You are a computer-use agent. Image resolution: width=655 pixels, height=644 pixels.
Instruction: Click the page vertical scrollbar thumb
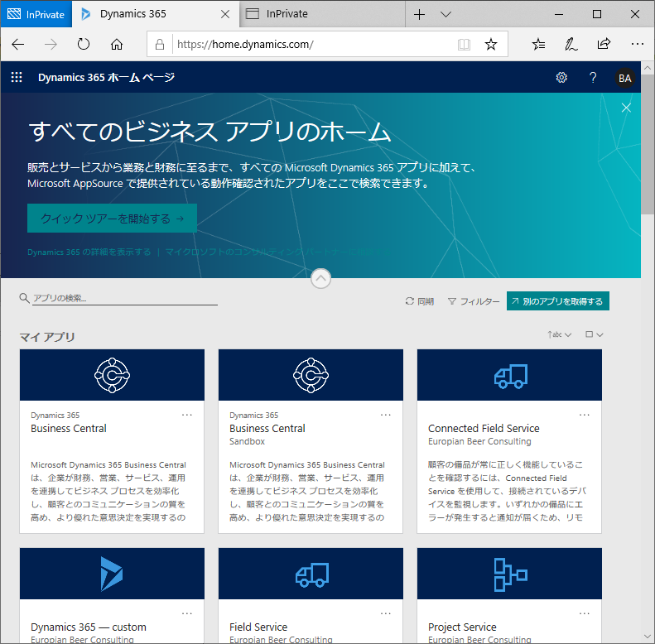coord(648,144)
